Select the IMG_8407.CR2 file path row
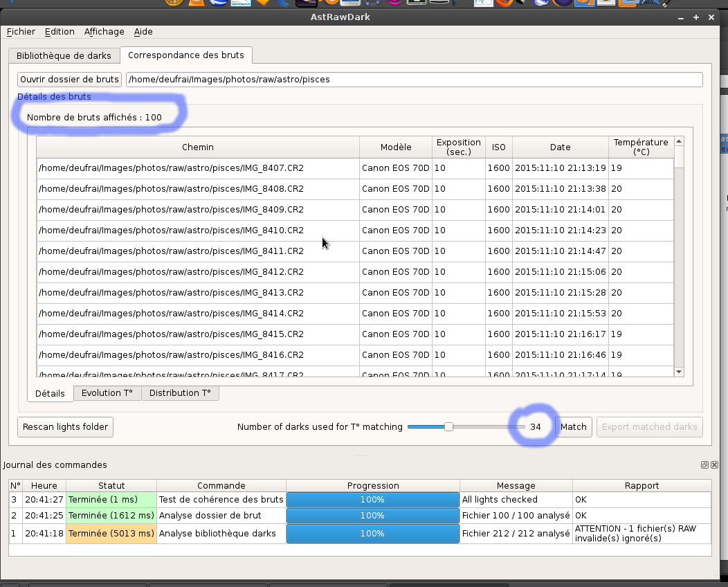Screen dimensions: 728x587 pos(198,168)
